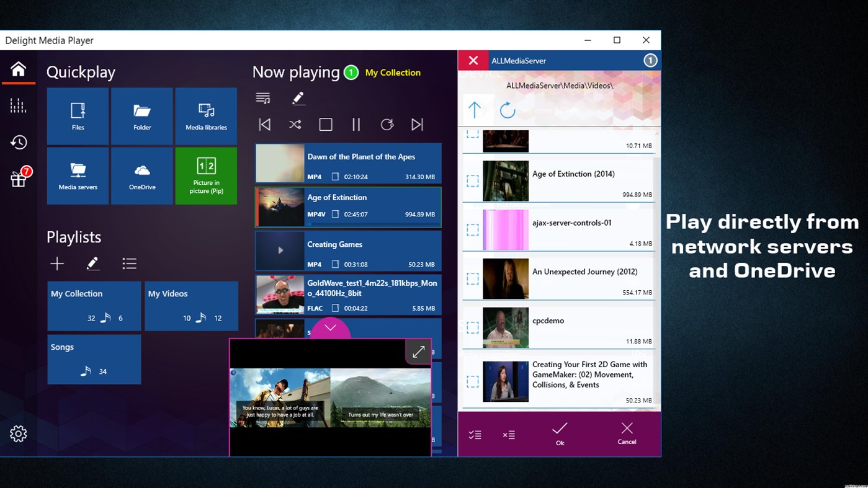The image size is (868, 488).
Task: Select all files in the server list
Action: tap(475, 435)
